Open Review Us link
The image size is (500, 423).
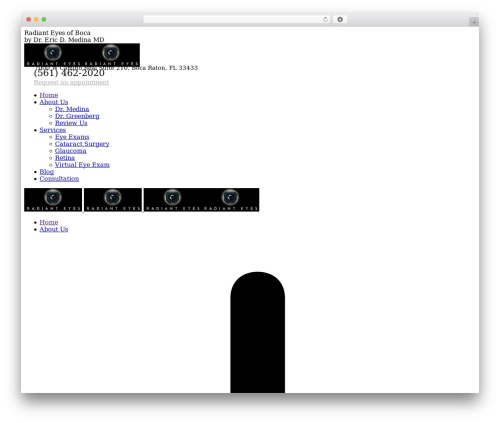(71, 123)
